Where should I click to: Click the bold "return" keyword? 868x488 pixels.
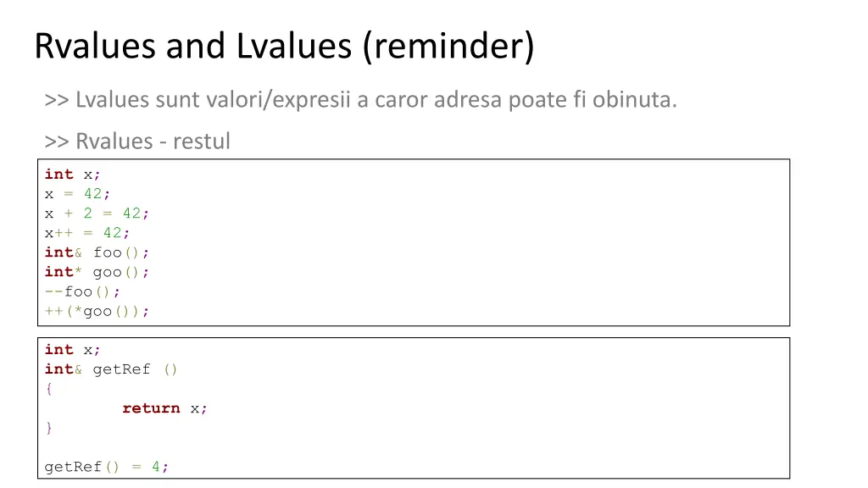click(151, 408)
